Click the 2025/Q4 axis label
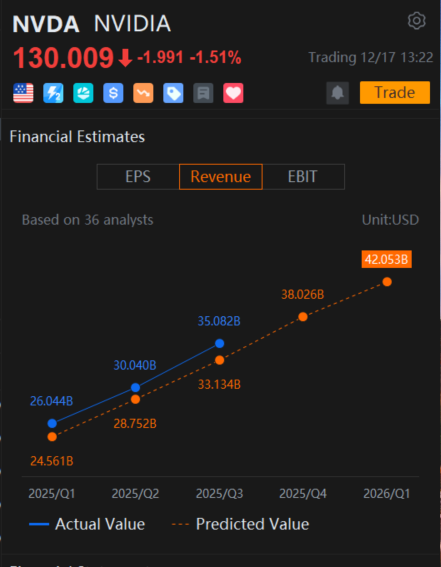 [303, 494]
